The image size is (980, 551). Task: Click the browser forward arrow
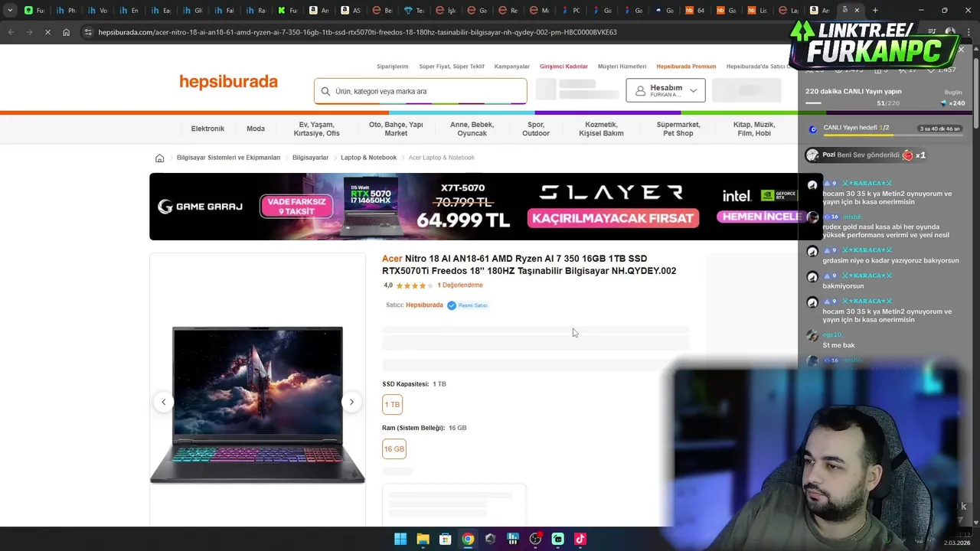pos(29,32)
